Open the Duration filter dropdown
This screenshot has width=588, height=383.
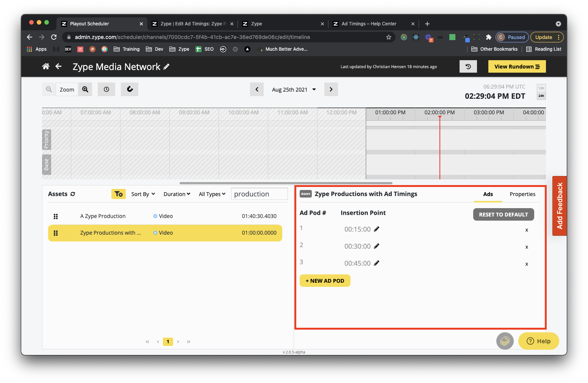(177, 194)
